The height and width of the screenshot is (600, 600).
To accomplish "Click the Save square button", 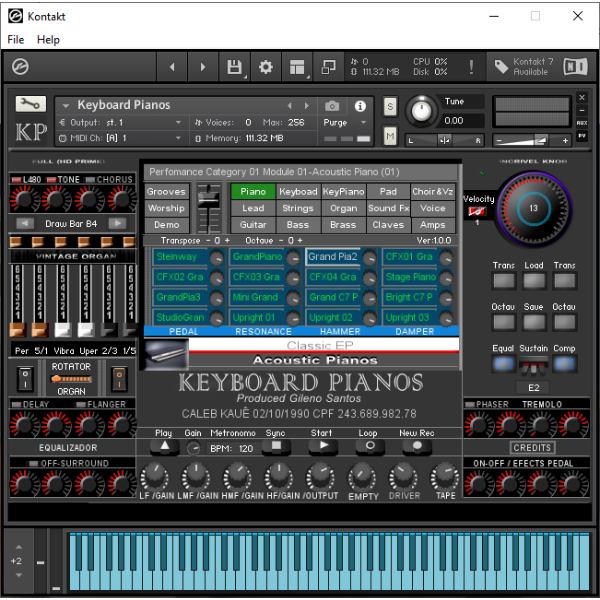I will click(534, 323).
